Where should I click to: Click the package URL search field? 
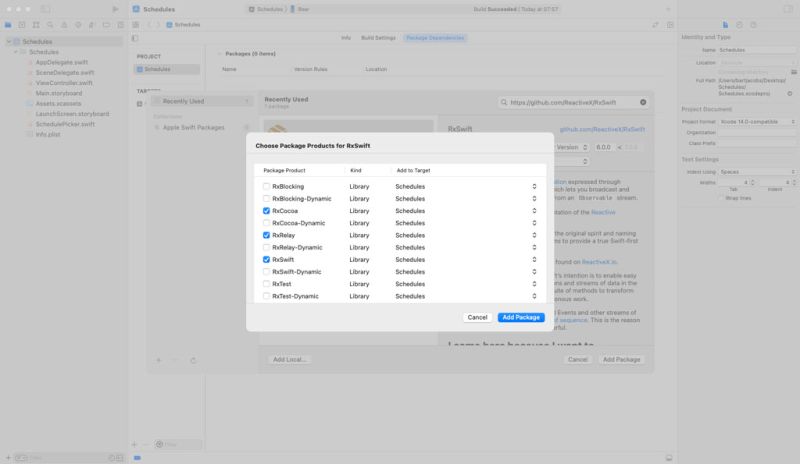tap(573, 102)
